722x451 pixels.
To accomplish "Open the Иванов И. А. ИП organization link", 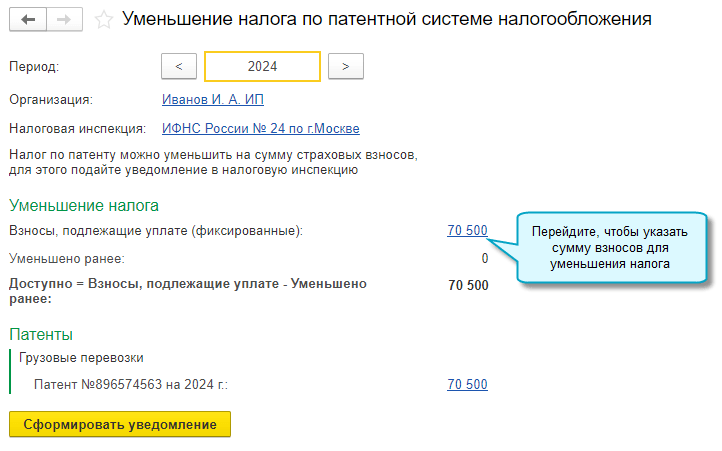I will pos(212,99).
